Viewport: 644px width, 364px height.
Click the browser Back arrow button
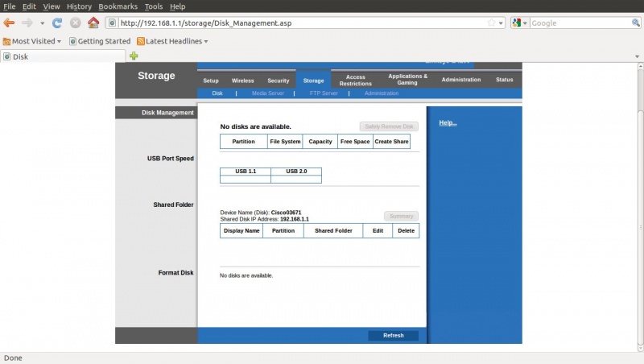(10, 23)
